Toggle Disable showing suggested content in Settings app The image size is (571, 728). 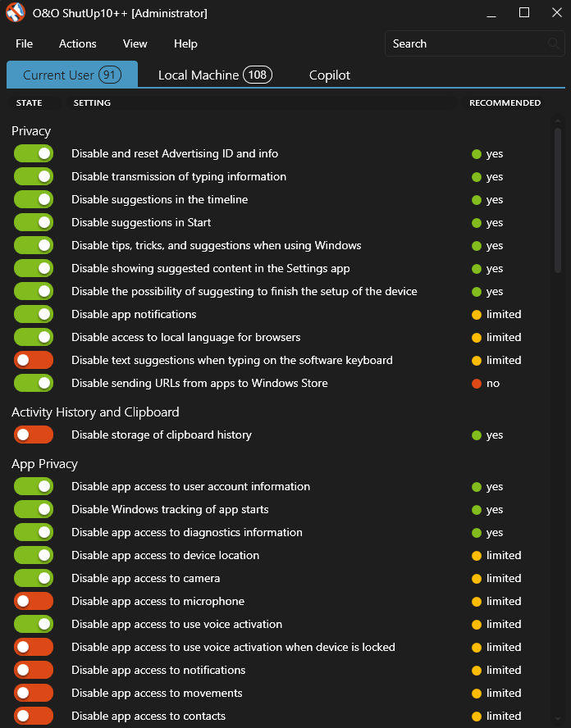click(34, 268)
